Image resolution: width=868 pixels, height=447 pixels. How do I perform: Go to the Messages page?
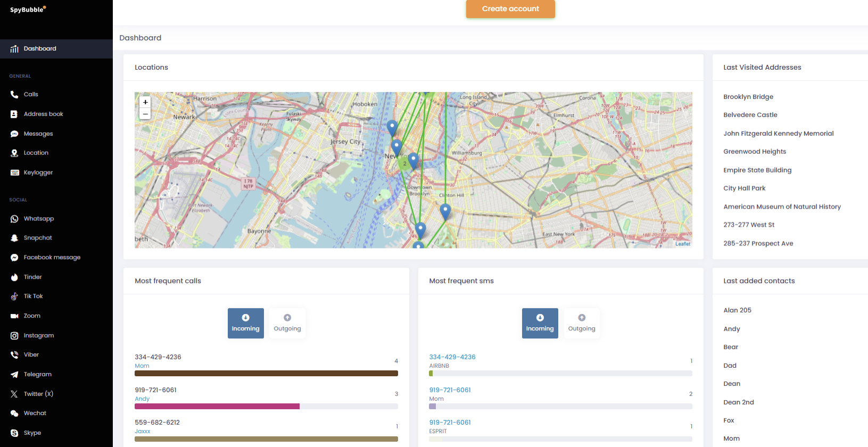tap(38, 134)
